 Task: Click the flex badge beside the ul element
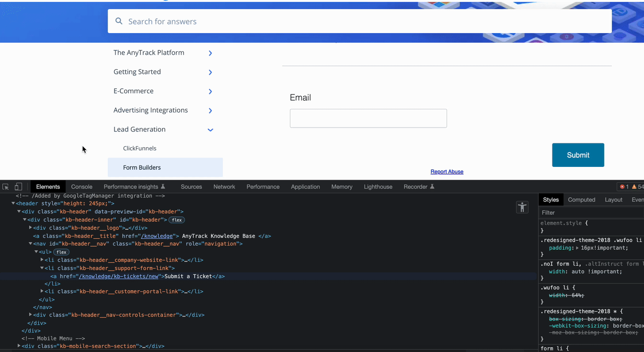click(x=61, y=252)
